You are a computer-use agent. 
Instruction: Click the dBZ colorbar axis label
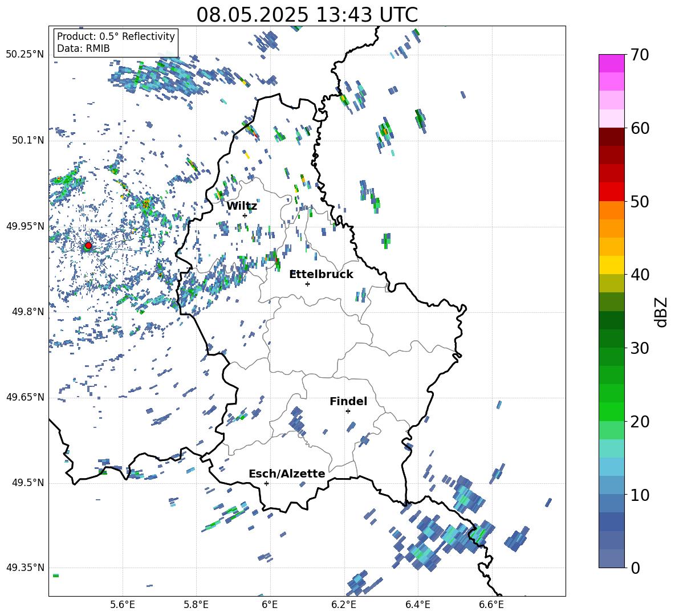point(662,312)
